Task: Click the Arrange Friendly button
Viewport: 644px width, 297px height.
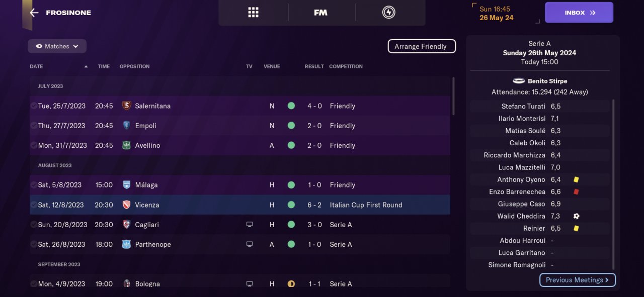Action: pos(421,46)
